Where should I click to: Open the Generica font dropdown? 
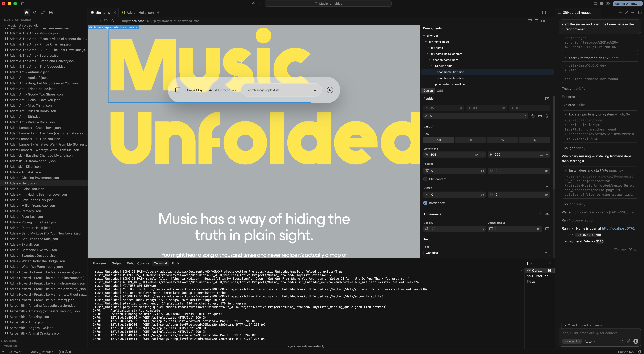(x=487, y=253)
